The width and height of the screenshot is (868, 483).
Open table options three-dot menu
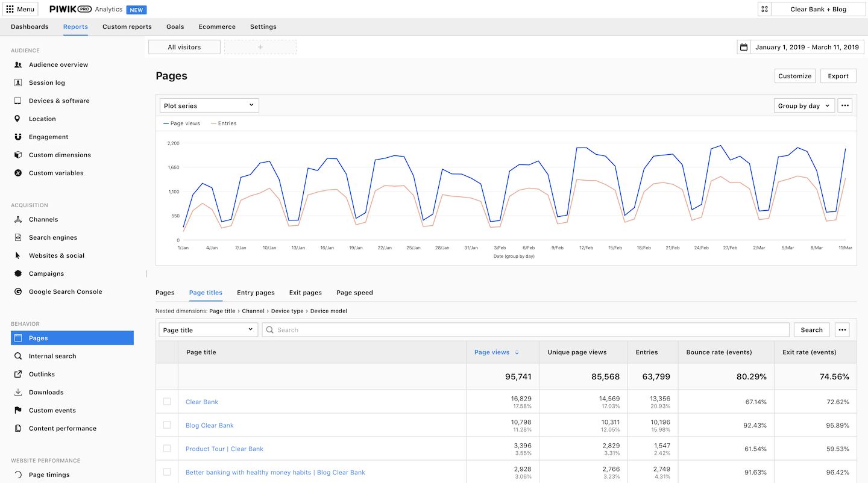(x=842, y=330)
